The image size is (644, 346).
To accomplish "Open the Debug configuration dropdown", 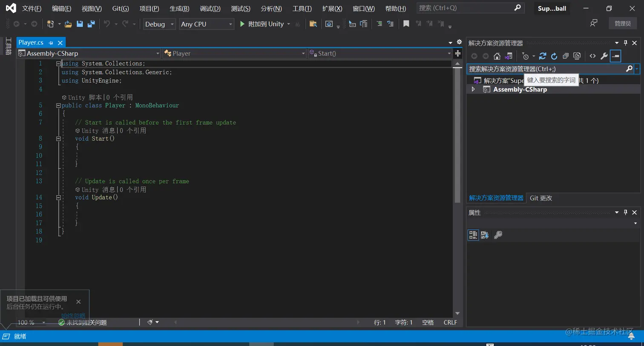I will tap(159, 24).
